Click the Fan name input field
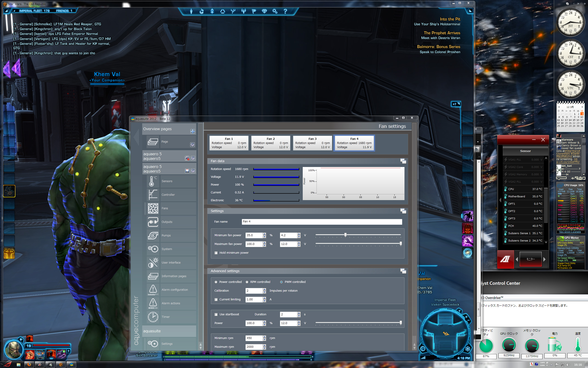Image resolution: width=588 pixels, height=368 pixels. coord(322,222)
